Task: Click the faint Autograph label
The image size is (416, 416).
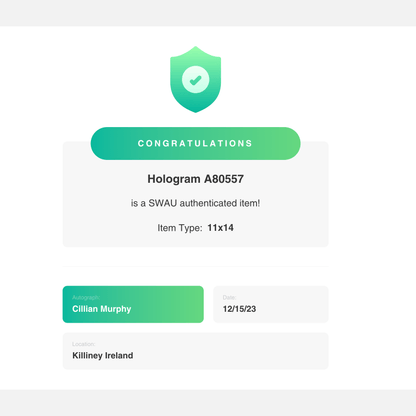Action: tap(86, 297)
